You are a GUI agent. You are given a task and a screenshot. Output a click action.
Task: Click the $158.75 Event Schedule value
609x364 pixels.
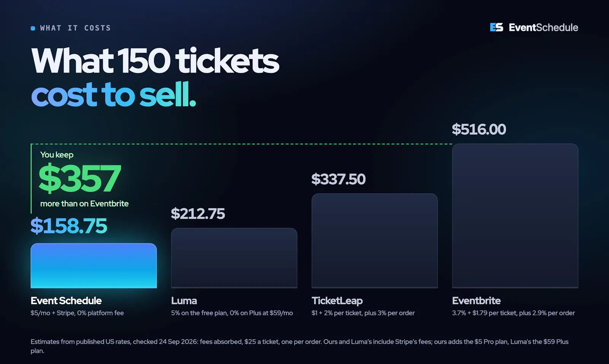pos(69,226)
